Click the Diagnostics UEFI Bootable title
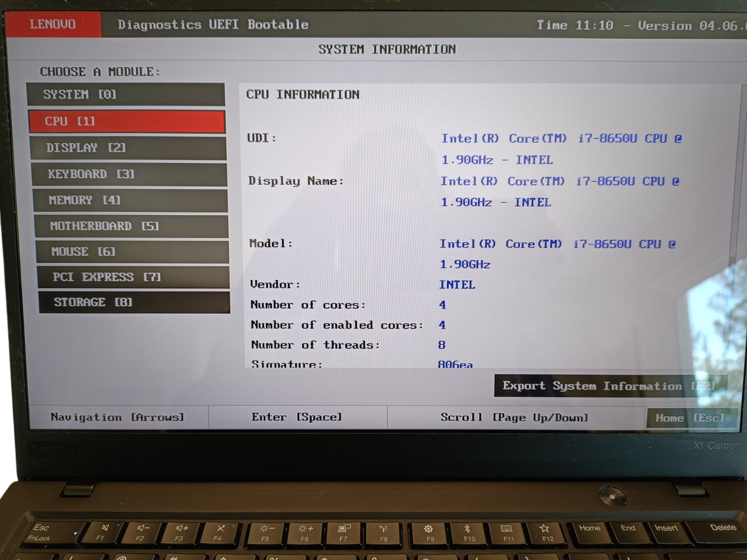 pyautogui.click(x=213, y=24)
